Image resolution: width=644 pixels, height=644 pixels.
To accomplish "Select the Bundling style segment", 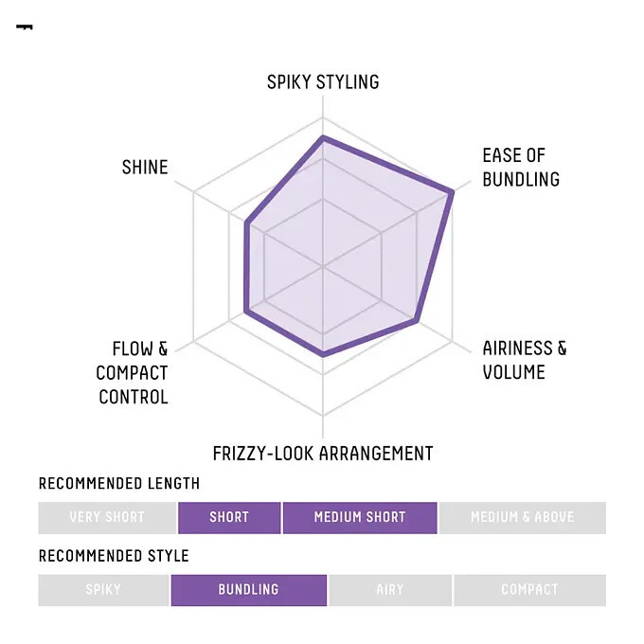I will point(248,589).
